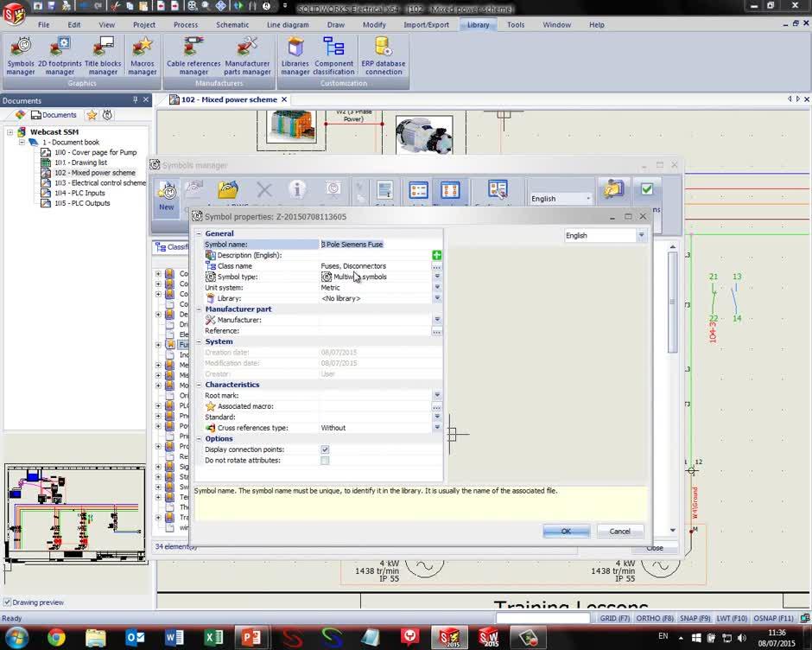Enable the Display connection points checkbox
This screenshot has width=812, height=650.
point(325,449)
